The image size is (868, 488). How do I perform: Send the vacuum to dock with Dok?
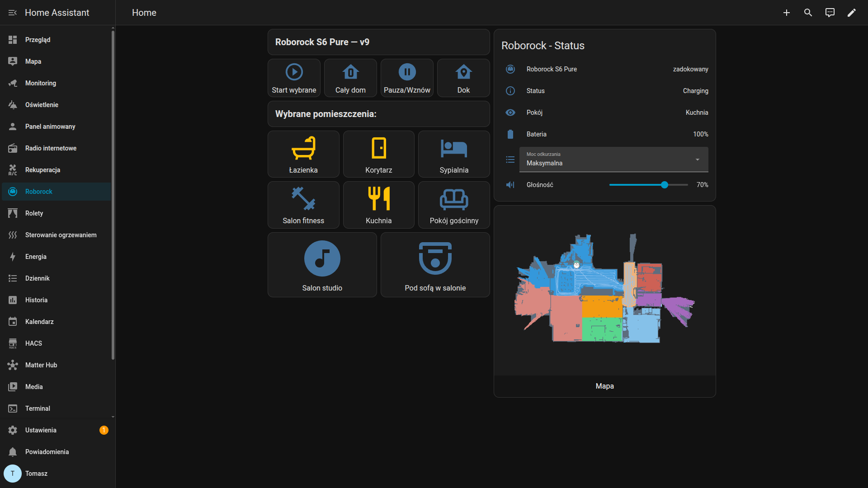(x=463, y=78)
